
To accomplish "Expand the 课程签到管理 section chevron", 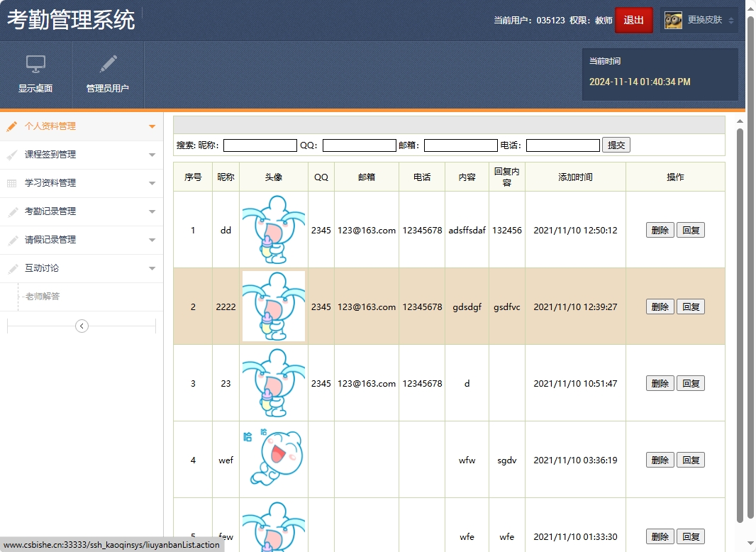I will point(152,155).
